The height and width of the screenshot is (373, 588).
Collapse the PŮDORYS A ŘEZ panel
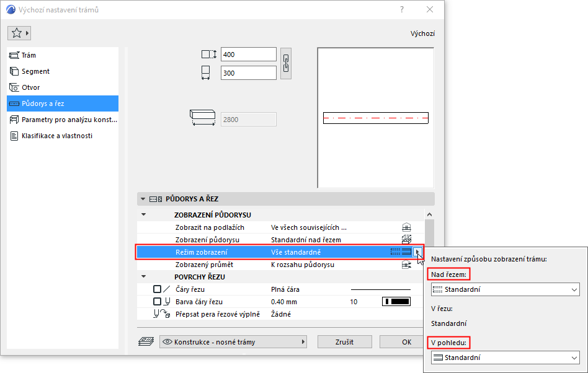143,199
